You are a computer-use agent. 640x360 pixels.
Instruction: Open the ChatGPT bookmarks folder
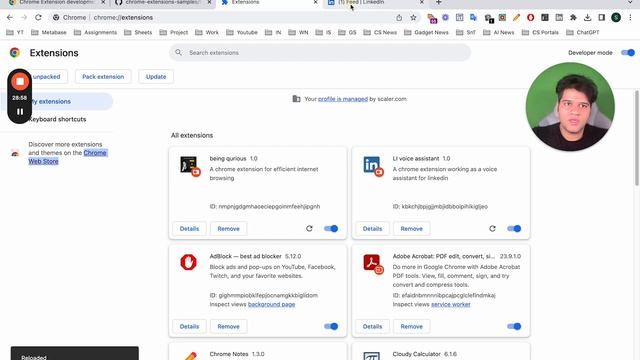pos(582,32)
